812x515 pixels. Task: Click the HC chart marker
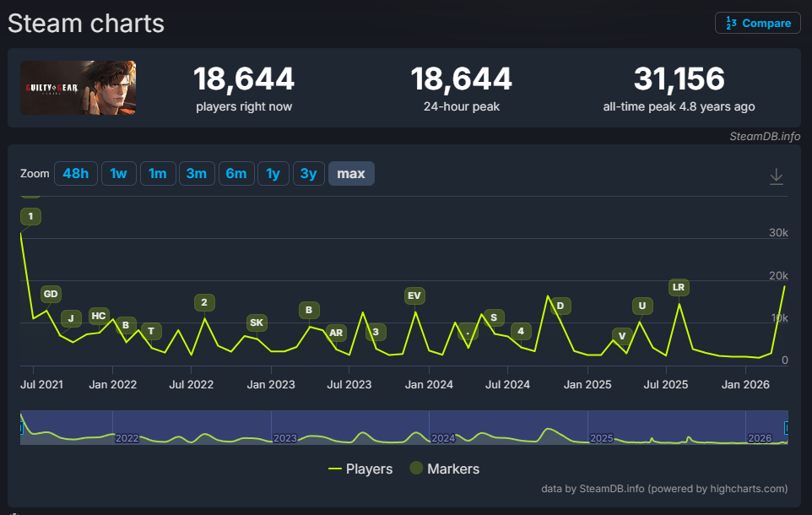[x=99, y=316]
